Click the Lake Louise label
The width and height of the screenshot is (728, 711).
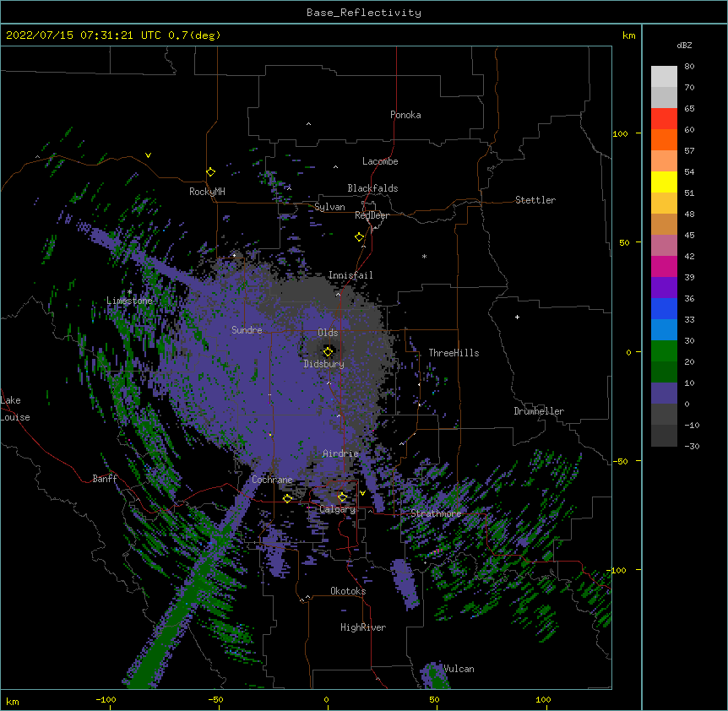tap(15, 409)
